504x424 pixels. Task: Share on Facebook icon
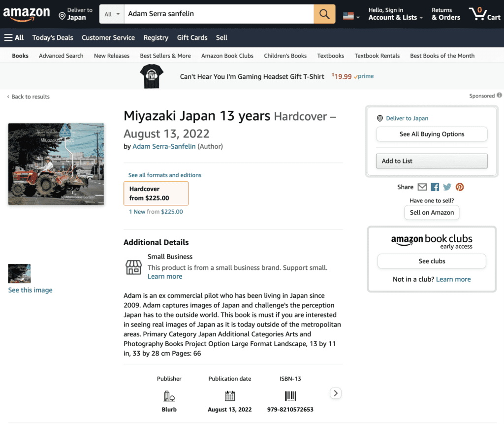point(435,187)
